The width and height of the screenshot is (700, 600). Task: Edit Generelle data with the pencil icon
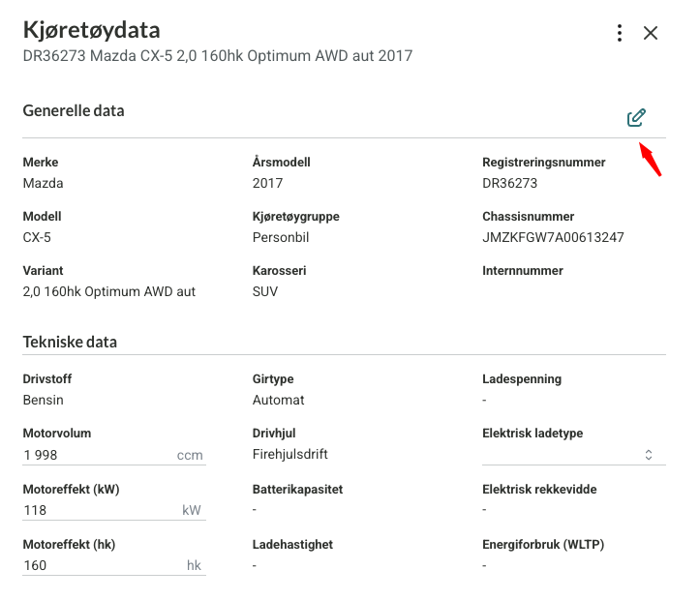tap(636, 118)
